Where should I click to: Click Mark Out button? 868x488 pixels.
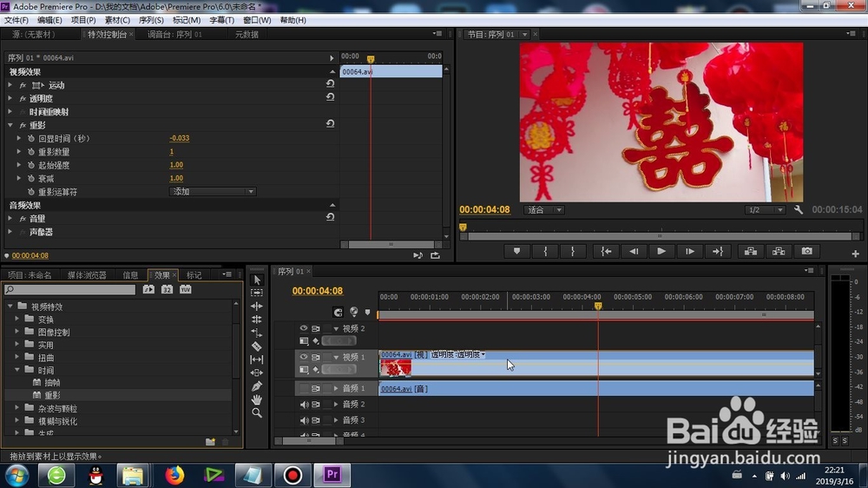(x=573, y=252)
